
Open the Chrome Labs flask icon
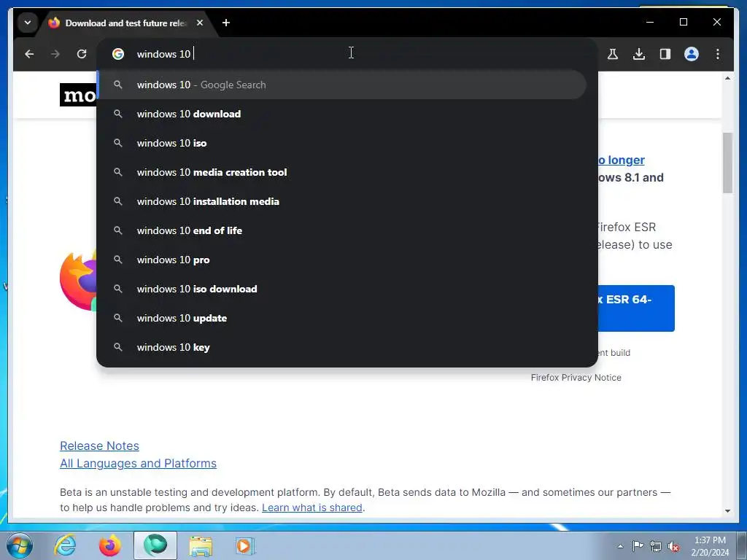[613, 54]
